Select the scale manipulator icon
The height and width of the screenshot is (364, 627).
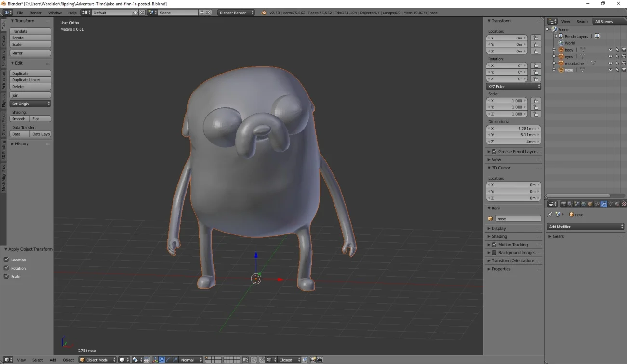174,360
